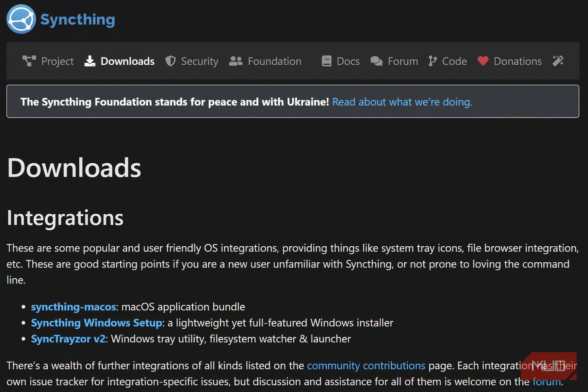
Task: Click the bold text about standing with Ukraine
Action: (x=175, y=102)
